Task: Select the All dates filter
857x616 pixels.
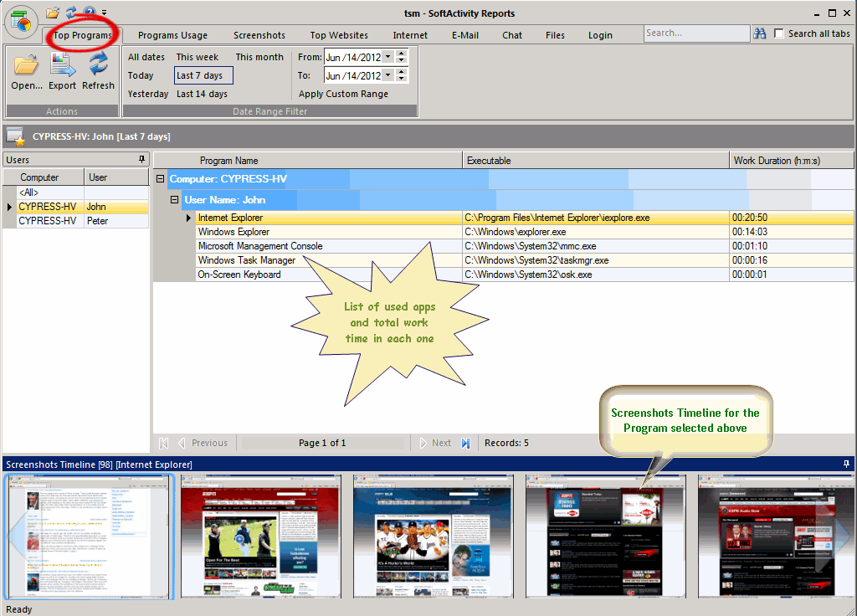Action: [146, 57]
